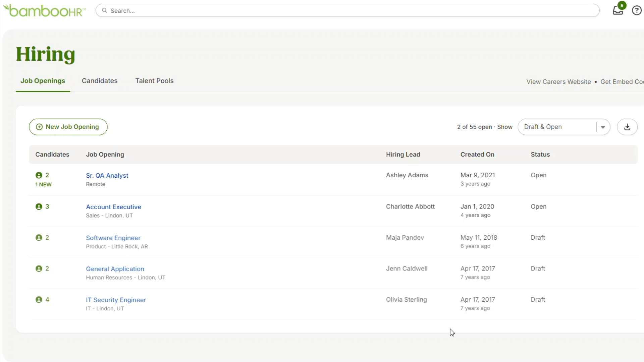Click the Hiring Lead column header
The height and width of the screenshot is (362, 644).
[403, 155]
